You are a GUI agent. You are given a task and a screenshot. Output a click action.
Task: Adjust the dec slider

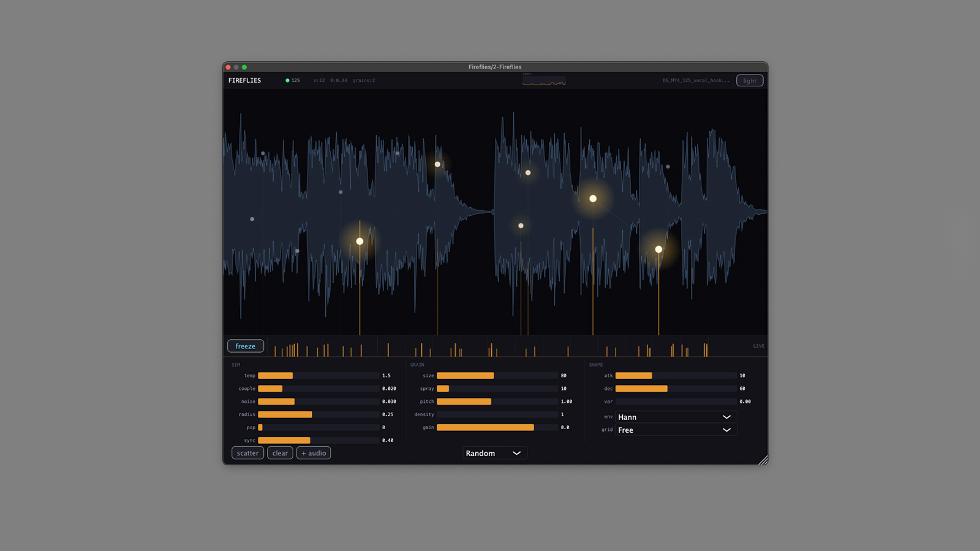coord(676,389)
